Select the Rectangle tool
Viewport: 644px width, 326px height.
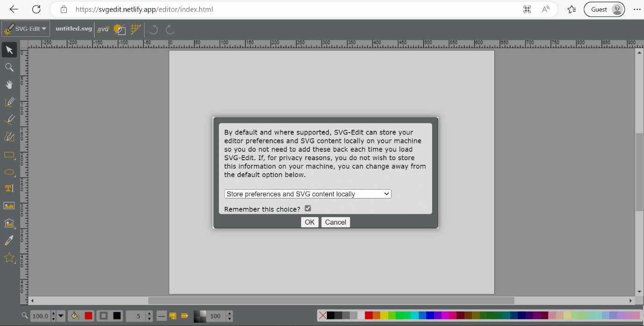pyautogui.click(x=9, y=154)
